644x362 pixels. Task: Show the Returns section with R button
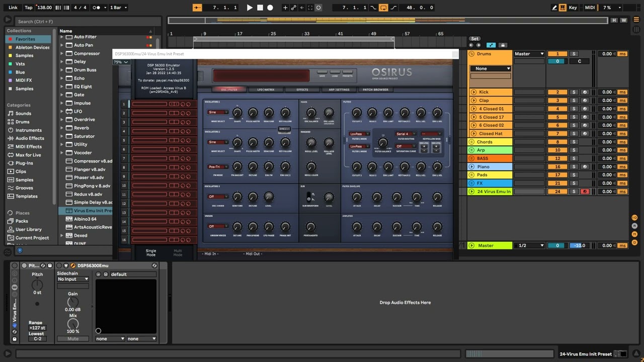click(634, 226)
